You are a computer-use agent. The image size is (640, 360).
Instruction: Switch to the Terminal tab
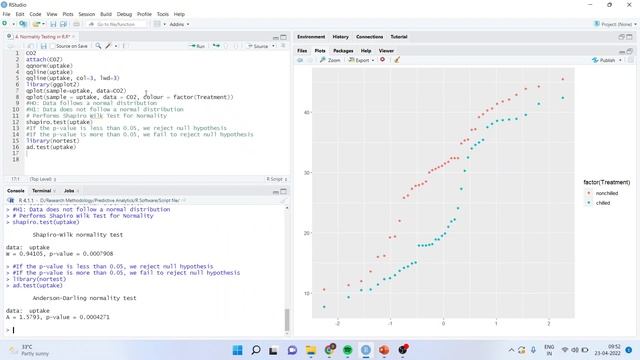(x=42, y=191)
